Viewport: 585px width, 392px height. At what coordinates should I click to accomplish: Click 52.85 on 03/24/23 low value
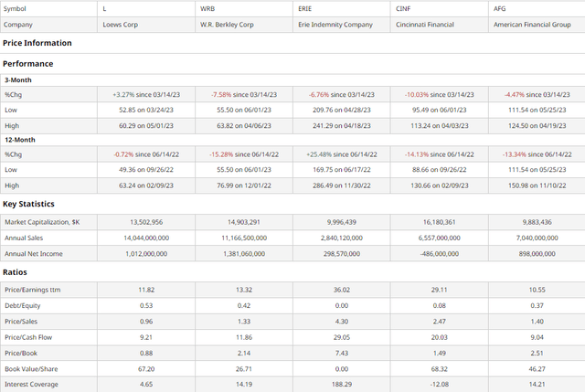point(146,110)
